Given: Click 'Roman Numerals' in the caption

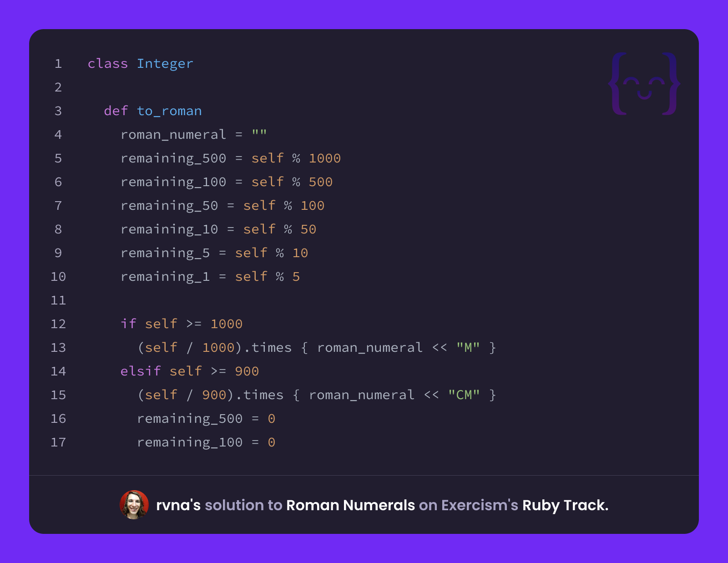Looking at the screenshot, I should tap(350, 505).
